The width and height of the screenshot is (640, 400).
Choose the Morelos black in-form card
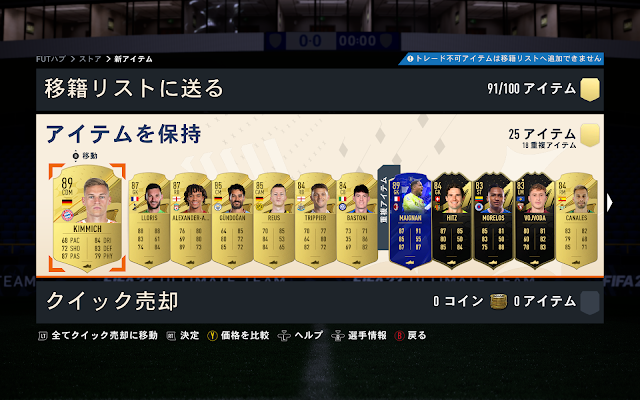point(493,220)
